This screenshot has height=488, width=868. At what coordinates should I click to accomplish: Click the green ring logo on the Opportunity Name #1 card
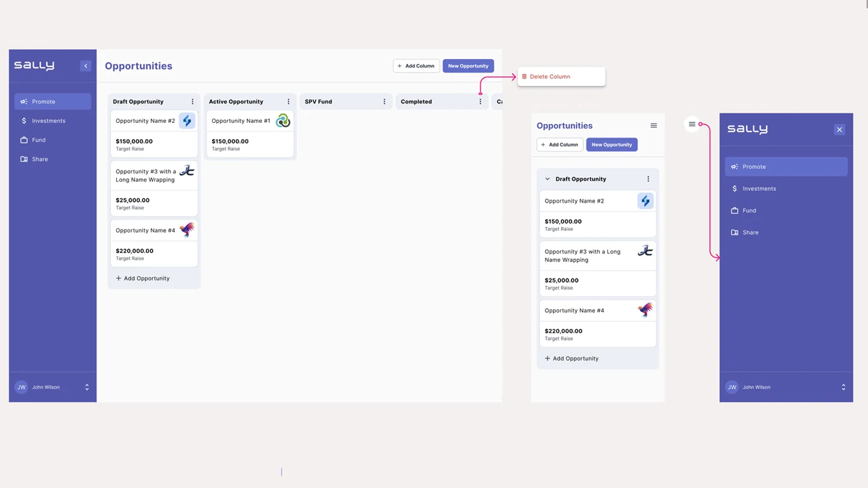(283, 120)
